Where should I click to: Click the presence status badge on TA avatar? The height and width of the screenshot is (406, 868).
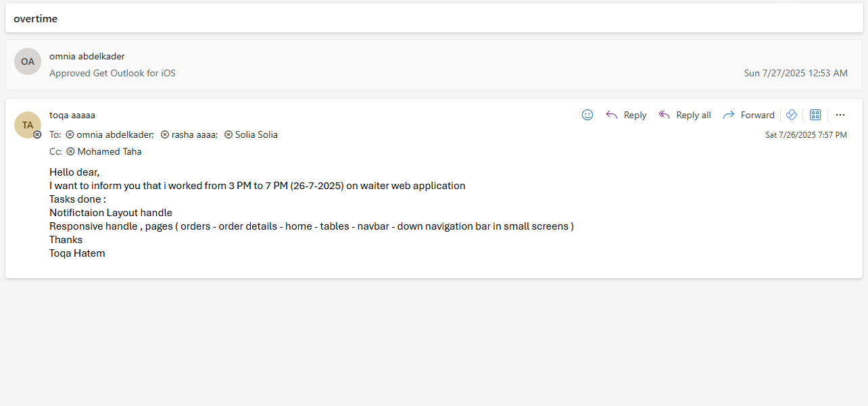point(37,134)
